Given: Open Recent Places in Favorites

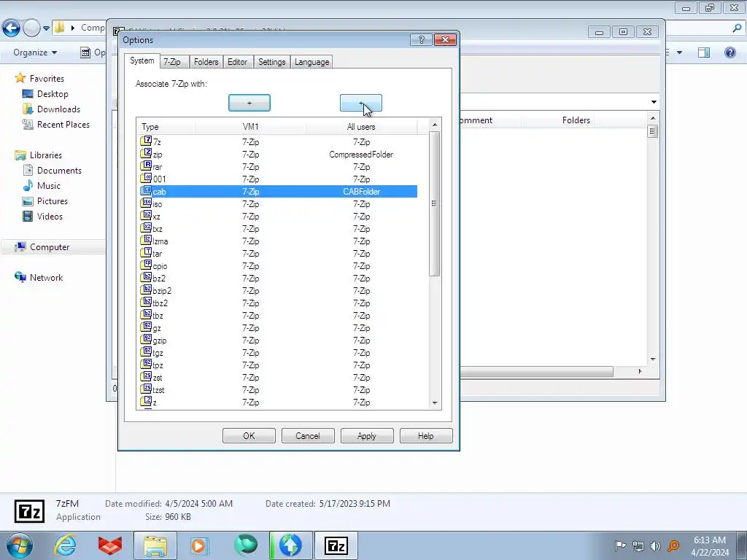Looking at the screenshot, I should pyautogui.click(x=63, y=124).
